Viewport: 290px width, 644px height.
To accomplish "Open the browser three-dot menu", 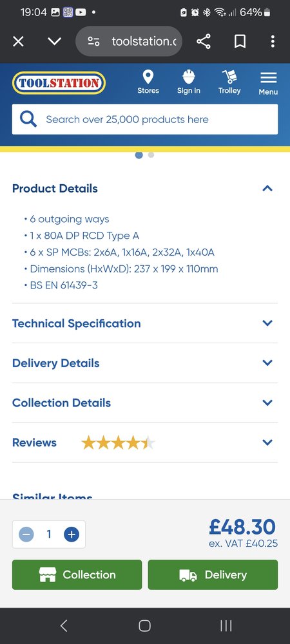I will [x=273, y=41].
